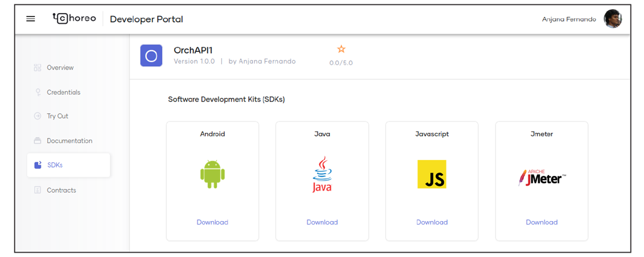The height and width of the screenshot is (257, 644).
Task: Click the Apache JMeter logo
Action: [x=542, y=178]
